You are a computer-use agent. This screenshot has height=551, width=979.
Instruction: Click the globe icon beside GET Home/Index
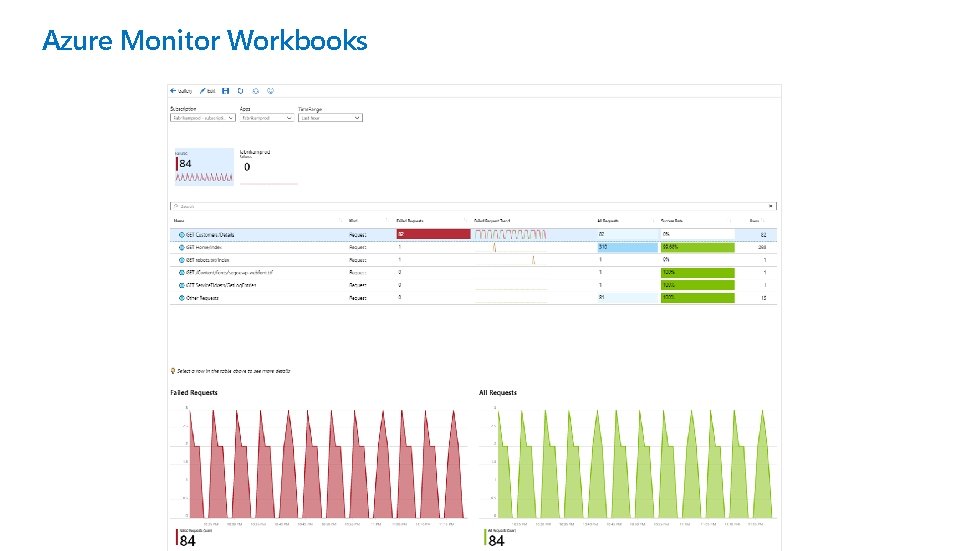click(x=182, y=248)
